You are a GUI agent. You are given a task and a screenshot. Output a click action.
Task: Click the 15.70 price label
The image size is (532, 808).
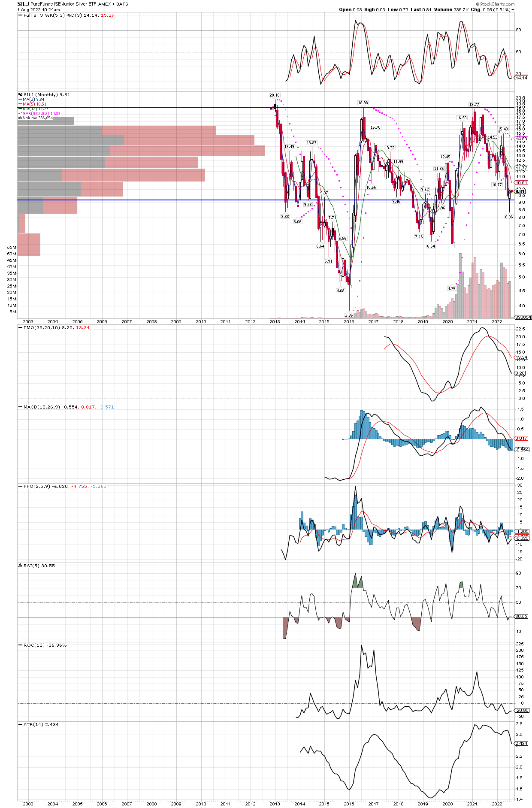pyautogui.click(x=375, y=127)
